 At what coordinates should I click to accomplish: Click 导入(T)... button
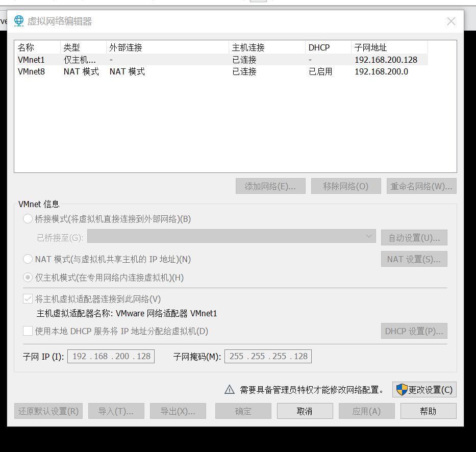click(x=116, y=411)
